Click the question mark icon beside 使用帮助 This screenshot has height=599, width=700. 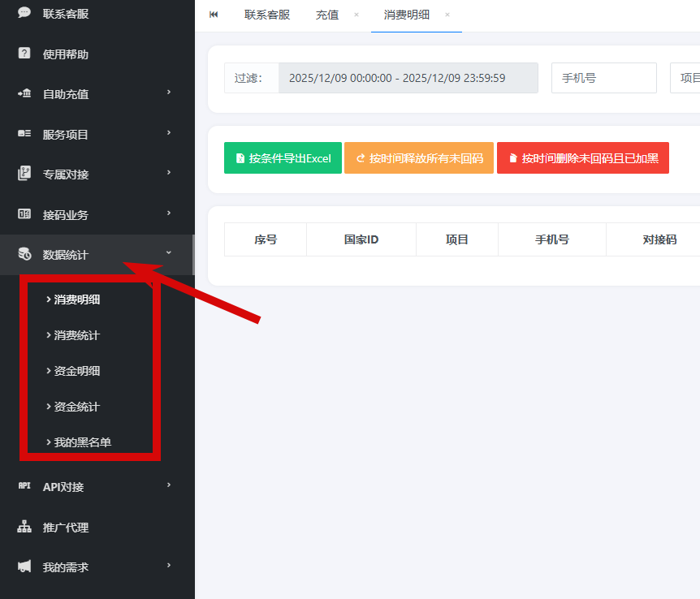coord(24,54)
